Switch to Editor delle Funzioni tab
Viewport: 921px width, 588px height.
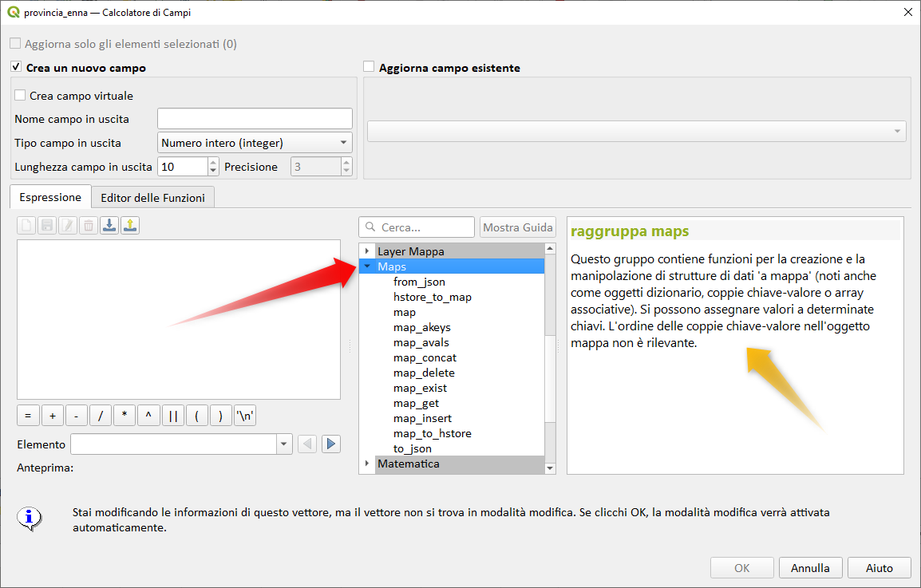coord(152,197)
